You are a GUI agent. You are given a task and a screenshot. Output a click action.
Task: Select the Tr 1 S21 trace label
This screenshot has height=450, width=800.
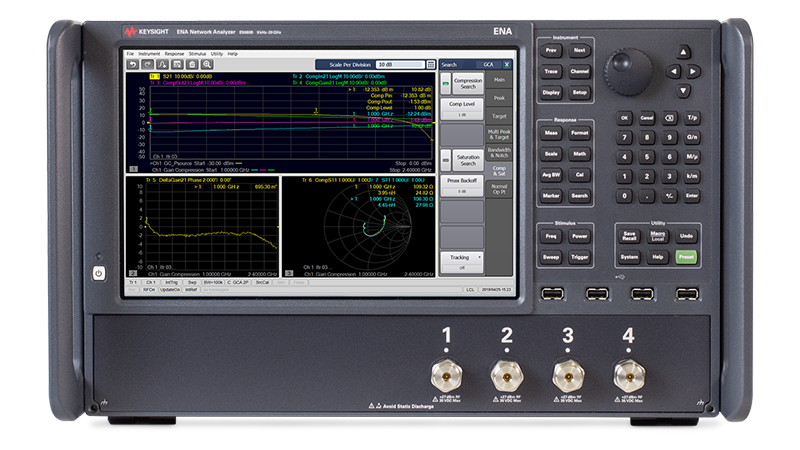tap(181, 76)
